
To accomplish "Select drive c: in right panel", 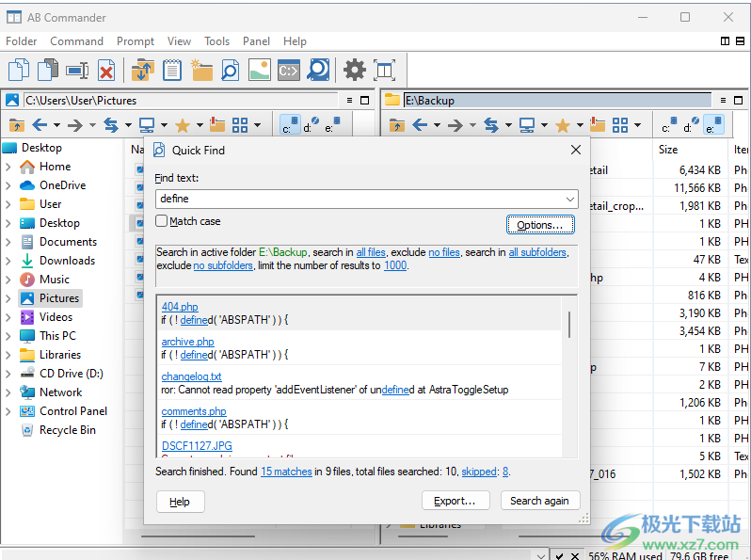I will [x=669, y=124].
